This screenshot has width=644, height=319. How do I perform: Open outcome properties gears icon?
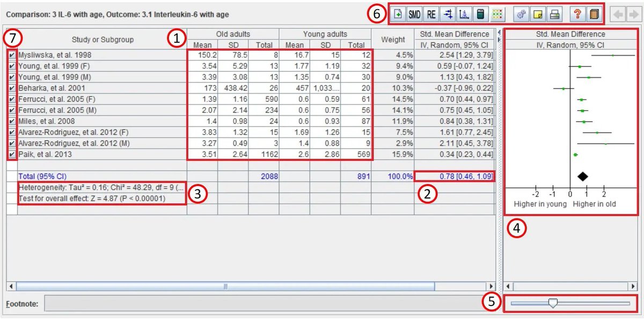(x=521, y=14)
